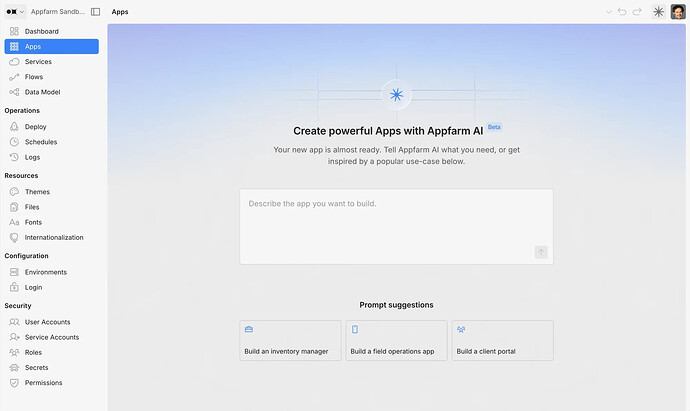The height and width of the screenshot is (411, 690).
Task: Click the Permissions shield icon
Action: click(x=14, y=383)
